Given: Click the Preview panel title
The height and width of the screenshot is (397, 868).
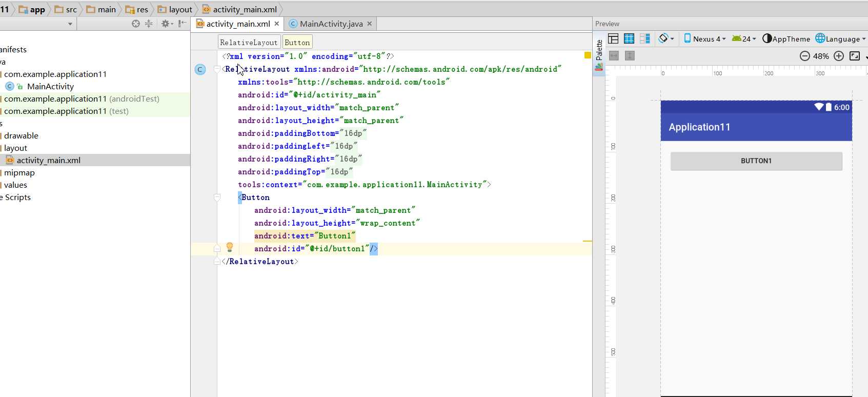Looking at the screenshot, I should (607, 24).
